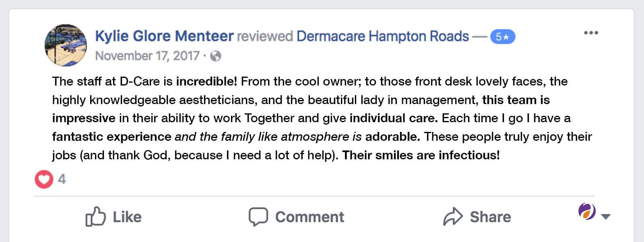644x242 pixels.
Task: Click the November 17, 2017 timestamp
Action: pos(147,56)
